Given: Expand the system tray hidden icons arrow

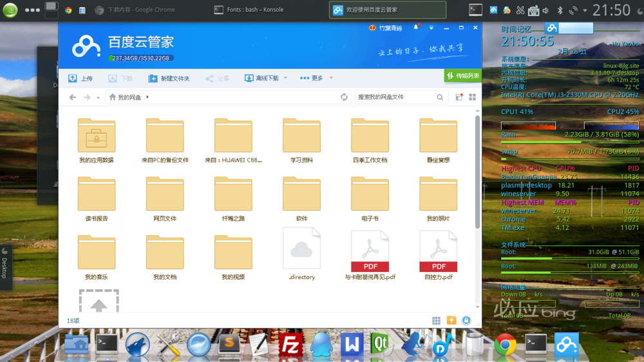Looking at the screenshot, I should point(585,11).
